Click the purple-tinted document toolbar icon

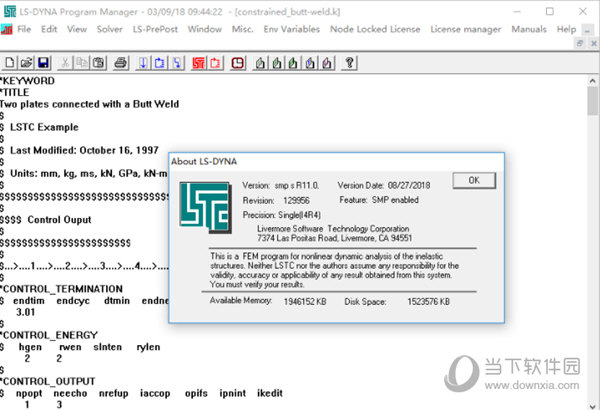click(327, 63)
